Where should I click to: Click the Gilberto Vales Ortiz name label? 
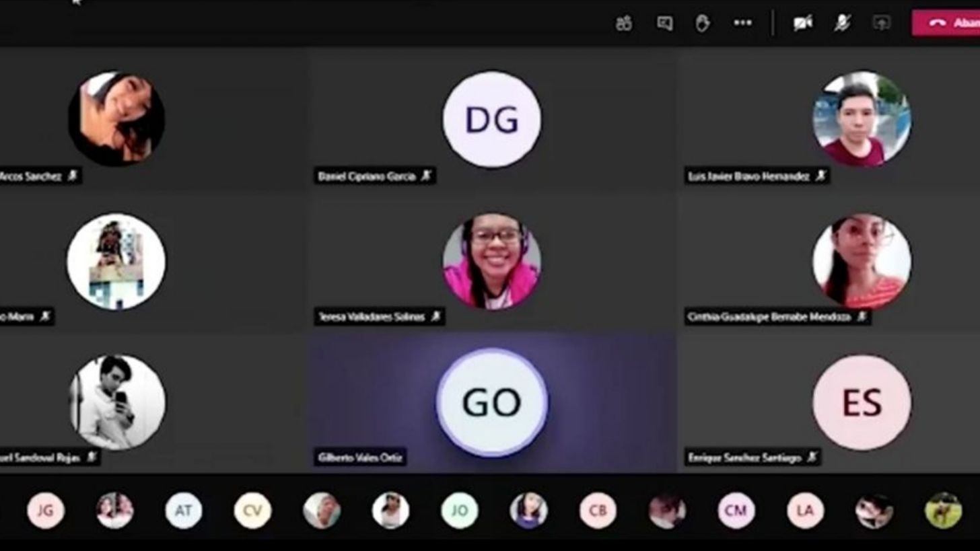(360, 458)
